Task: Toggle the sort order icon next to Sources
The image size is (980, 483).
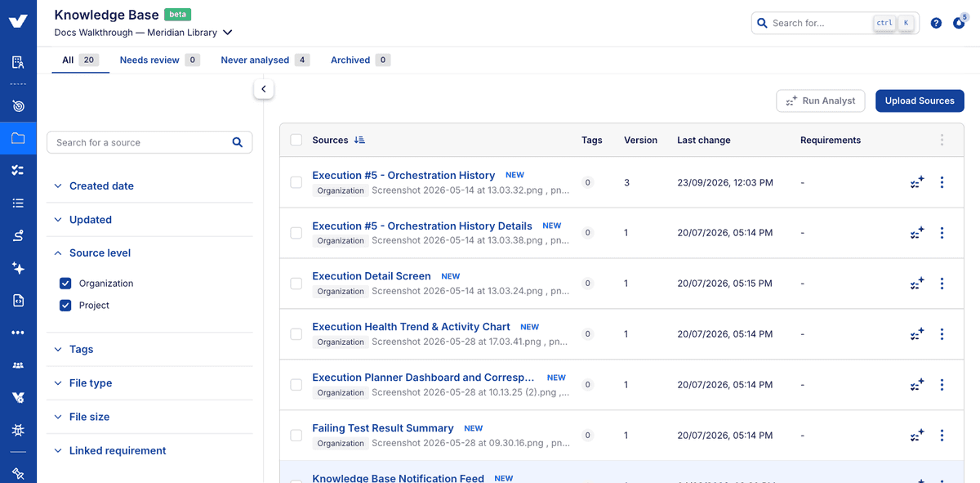Action: [x=359, y=140]
